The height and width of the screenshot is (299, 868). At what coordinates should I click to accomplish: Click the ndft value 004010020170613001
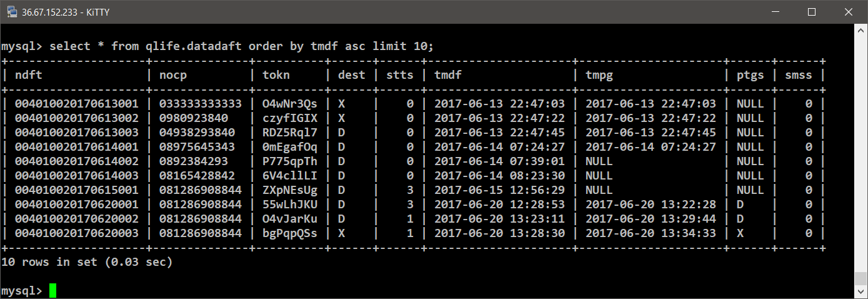coord(76,104)
